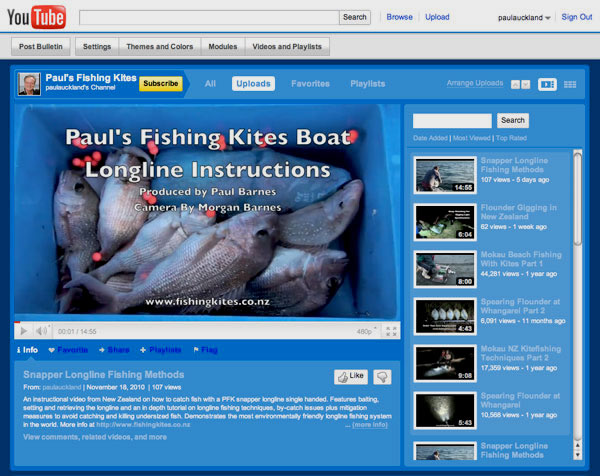Click the Search button in the uploads panel
Screen dimensions: 600x476
click(513, 120)
